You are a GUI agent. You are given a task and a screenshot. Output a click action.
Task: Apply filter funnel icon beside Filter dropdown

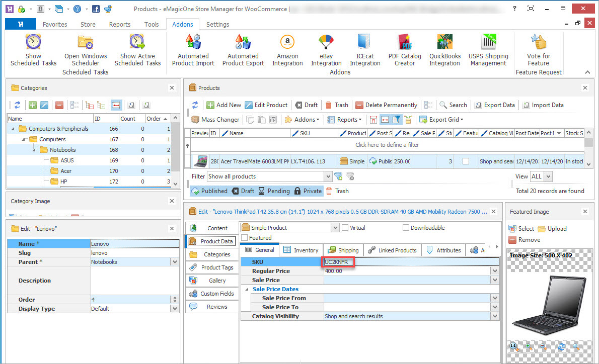pos(338,176)
